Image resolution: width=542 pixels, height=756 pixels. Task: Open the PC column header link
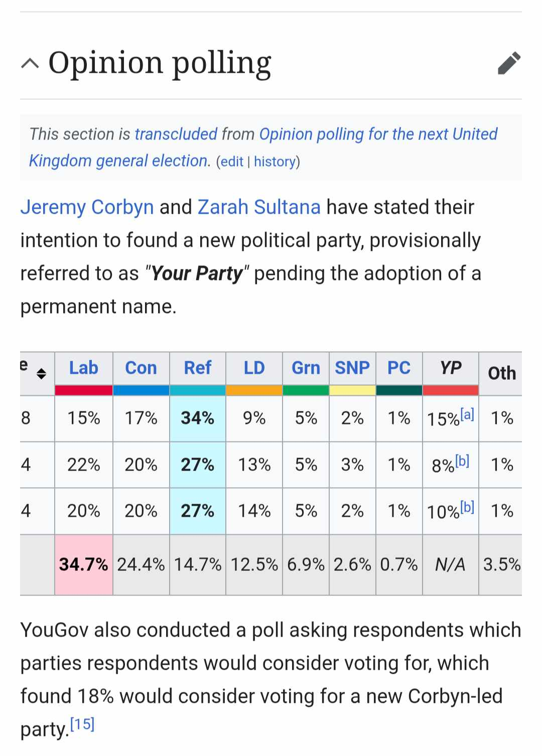(399, 368)
